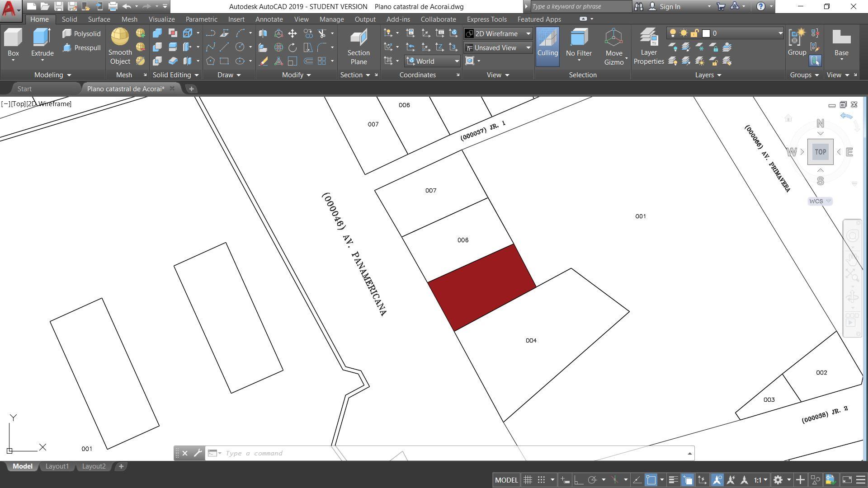This screenshot has height=488, width=868.
Task: Select the Rectangle draw tool
Action: 224,61
